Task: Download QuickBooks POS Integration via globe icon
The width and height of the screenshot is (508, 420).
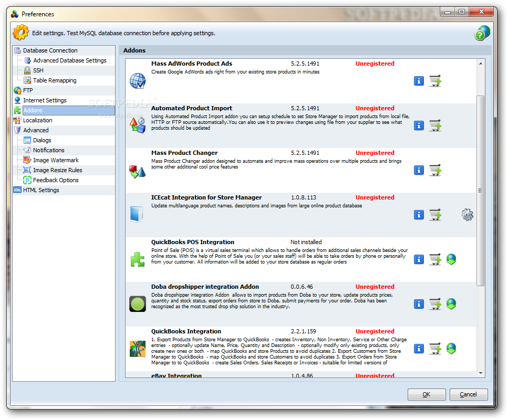Action: [451, 260]
